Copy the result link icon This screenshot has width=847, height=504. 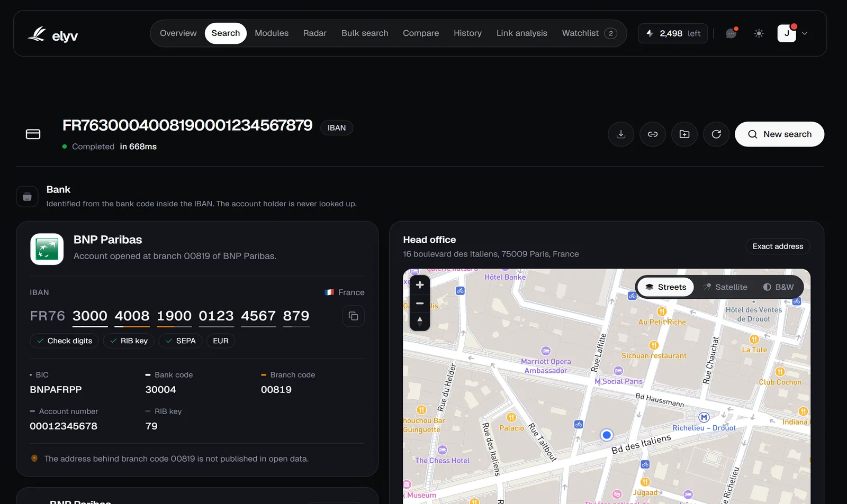(x=653, y=134)
